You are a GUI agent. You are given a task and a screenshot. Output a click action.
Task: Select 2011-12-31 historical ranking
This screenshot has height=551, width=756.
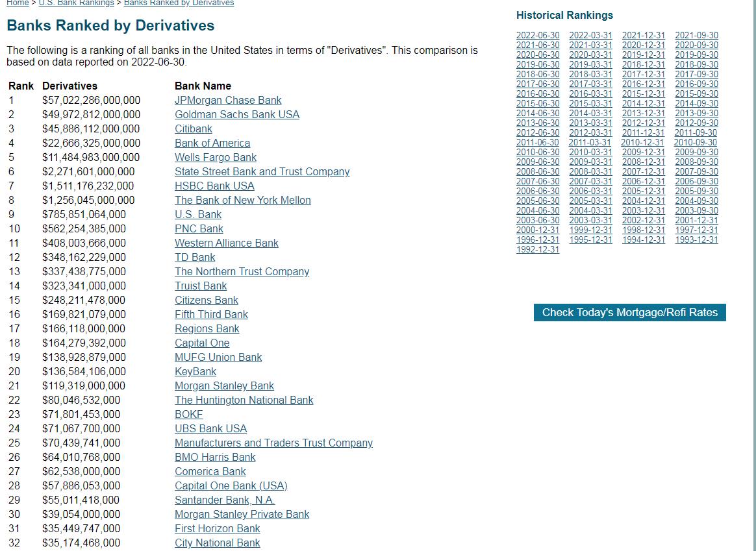(643, 132)
